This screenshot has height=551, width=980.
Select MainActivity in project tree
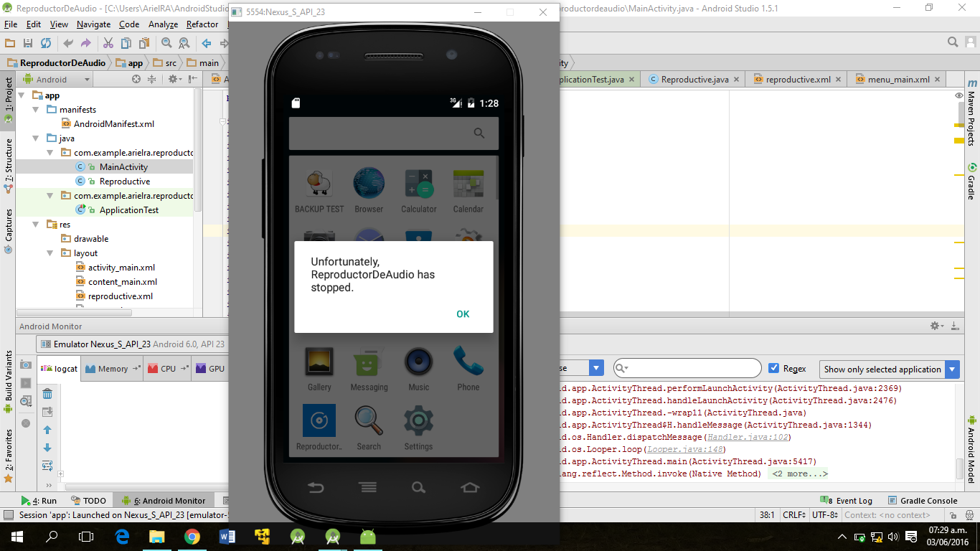coord(123,167)
